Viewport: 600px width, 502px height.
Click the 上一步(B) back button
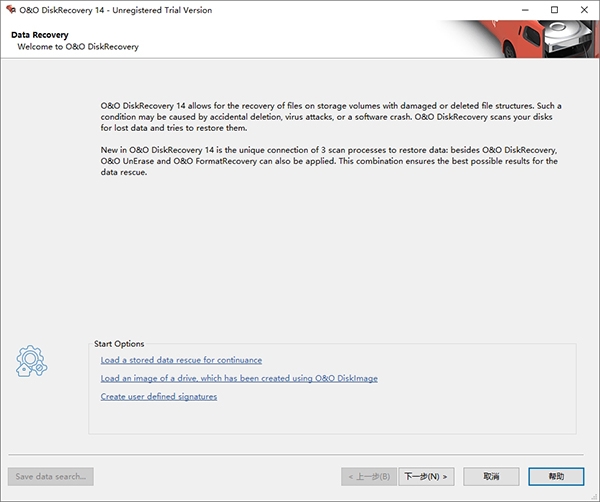[369, 476]
